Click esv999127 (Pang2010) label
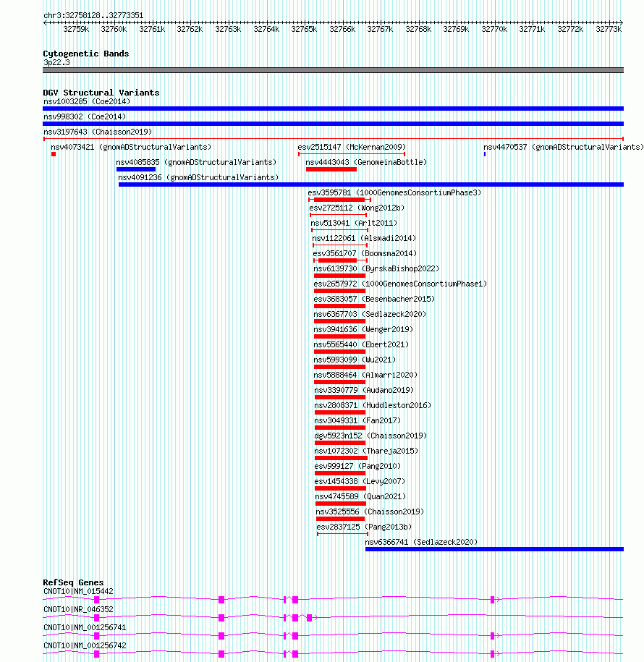Image resolution: width=644 pixels, height=662 pixels. point(357,467)
